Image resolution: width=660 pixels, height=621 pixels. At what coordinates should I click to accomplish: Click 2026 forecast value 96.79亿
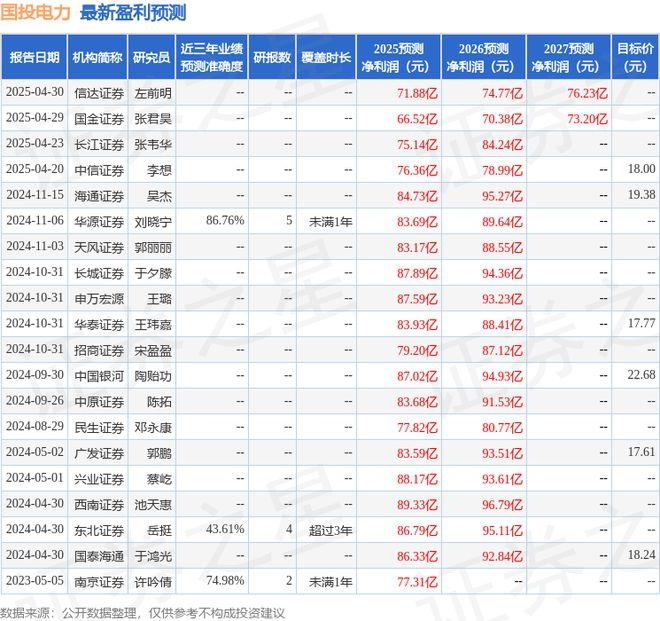tap(502, 504)
